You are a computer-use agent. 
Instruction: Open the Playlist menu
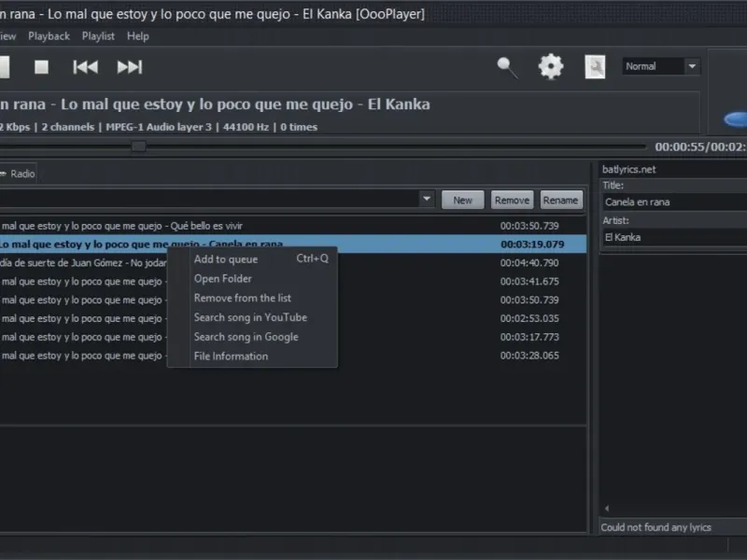click(x=98, y=36)
